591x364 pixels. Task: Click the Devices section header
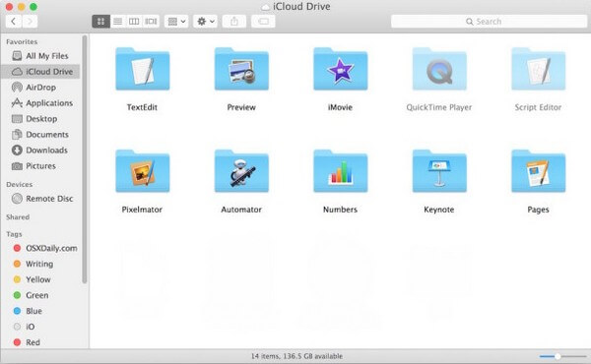pos(20,184)
